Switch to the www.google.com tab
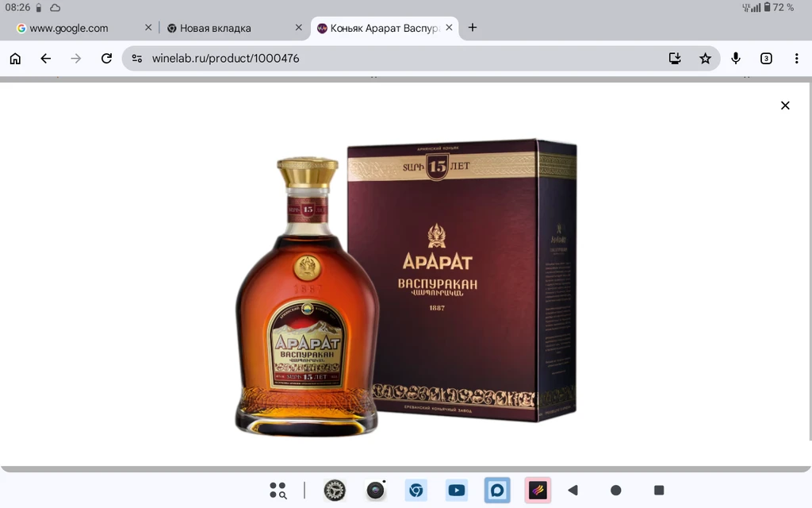This screenshot has height=508, width=812. tap(68, 28)
